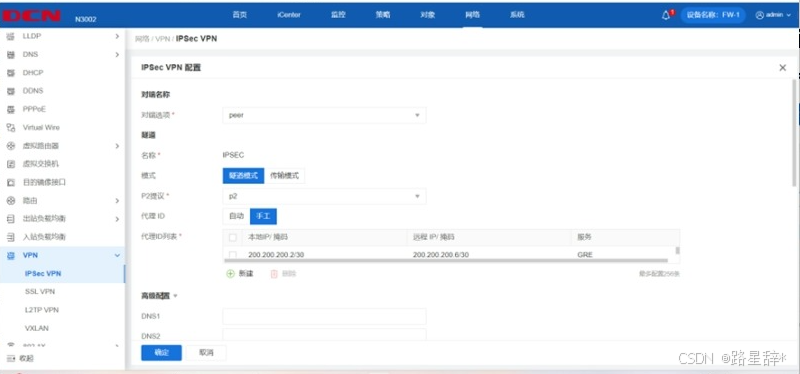This screenshot has height=374, width=800.
Task: Click the 确定 button
Action: (x=161, y=353)
